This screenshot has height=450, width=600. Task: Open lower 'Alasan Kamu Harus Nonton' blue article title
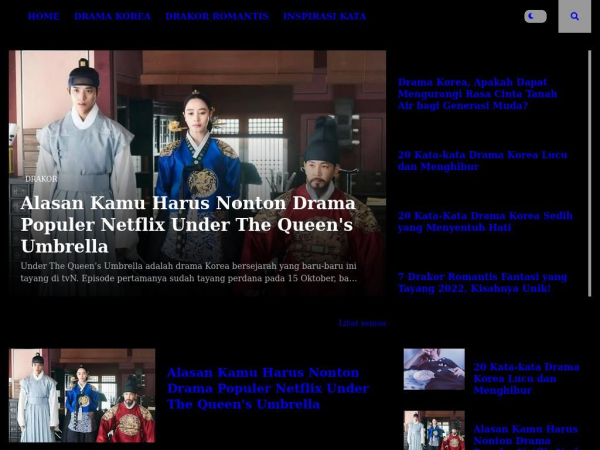pyautogui.click(x=268, y=388)
